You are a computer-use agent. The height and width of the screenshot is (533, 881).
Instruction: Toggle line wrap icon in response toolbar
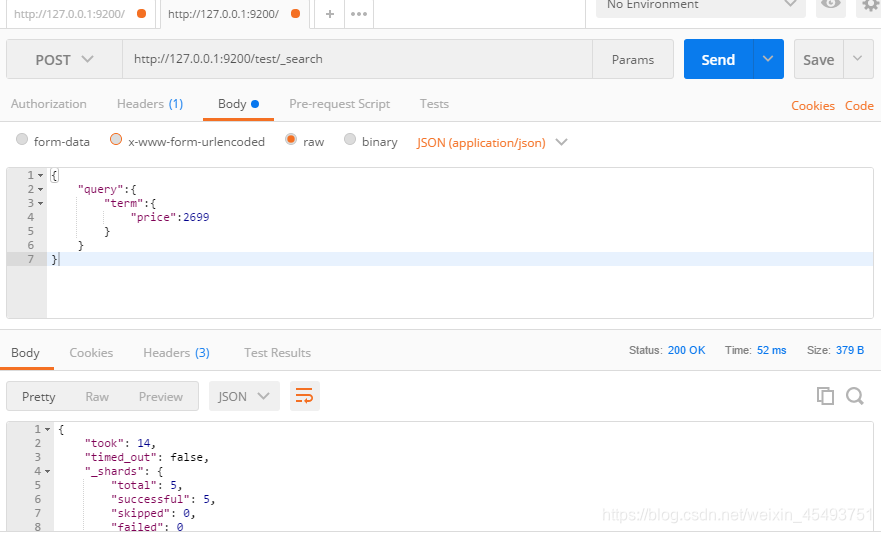[305, 396]
